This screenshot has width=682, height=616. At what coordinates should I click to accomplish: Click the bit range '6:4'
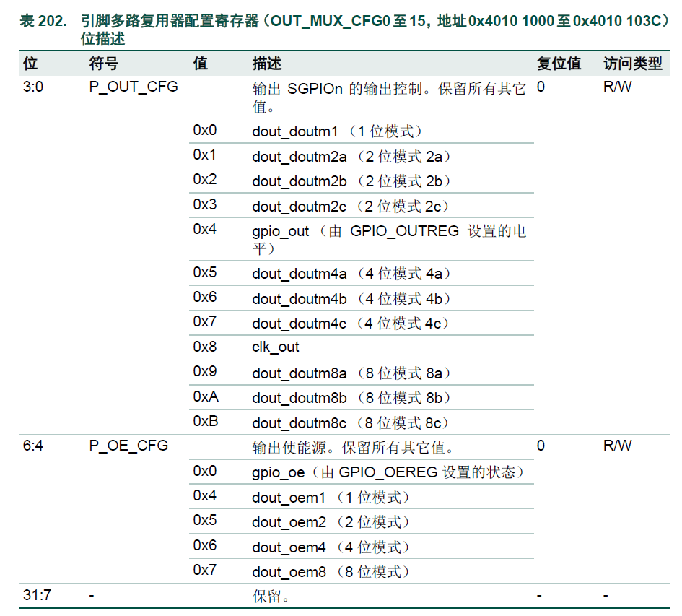tap(33, 446)
